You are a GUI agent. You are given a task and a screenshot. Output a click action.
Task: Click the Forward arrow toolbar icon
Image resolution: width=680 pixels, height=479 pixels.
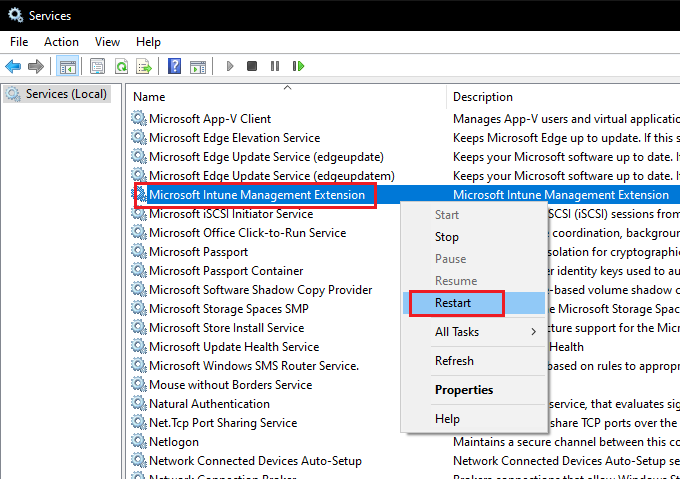[36, 66]
